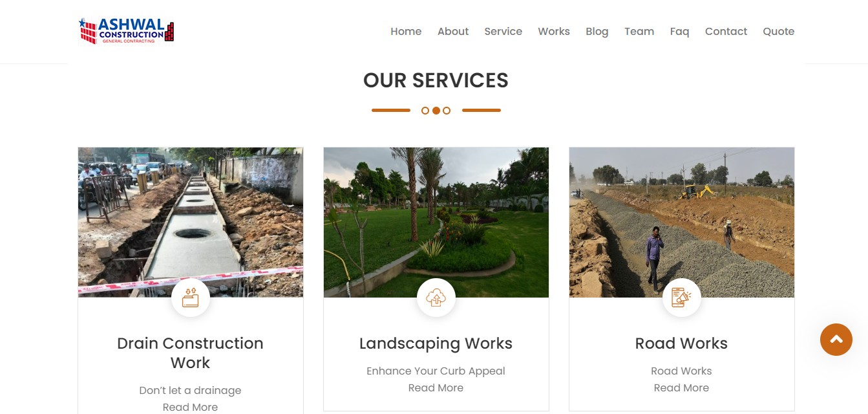This screenshot has width=868, height=414.
Task: Click Read More under Road Works
Action: click(x=682, y=388)
